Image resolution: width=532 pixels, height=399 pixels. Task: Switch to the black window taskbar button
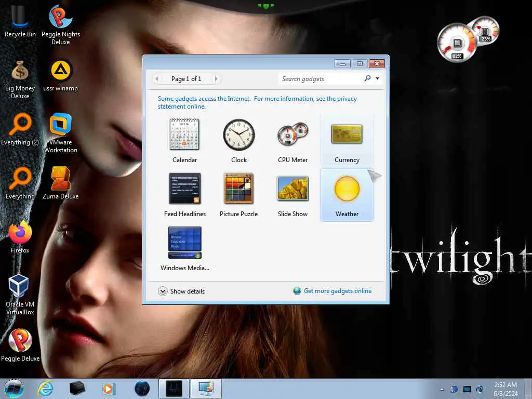174,389
